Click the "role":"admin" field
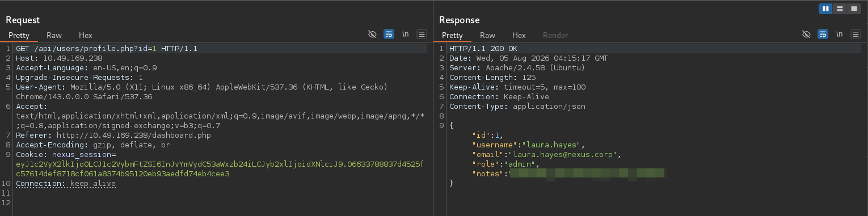 tap(505, 164)
